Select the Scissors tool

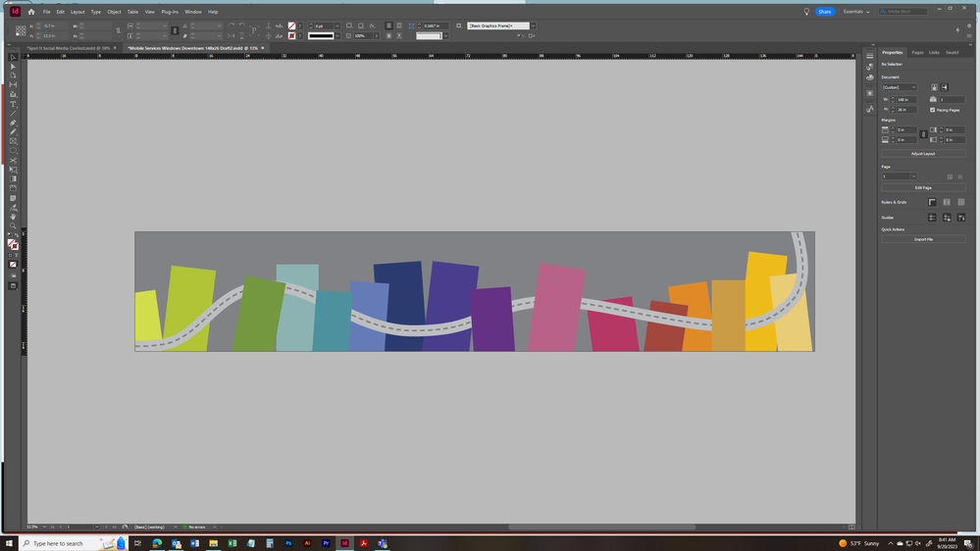[x=13, y=160]
